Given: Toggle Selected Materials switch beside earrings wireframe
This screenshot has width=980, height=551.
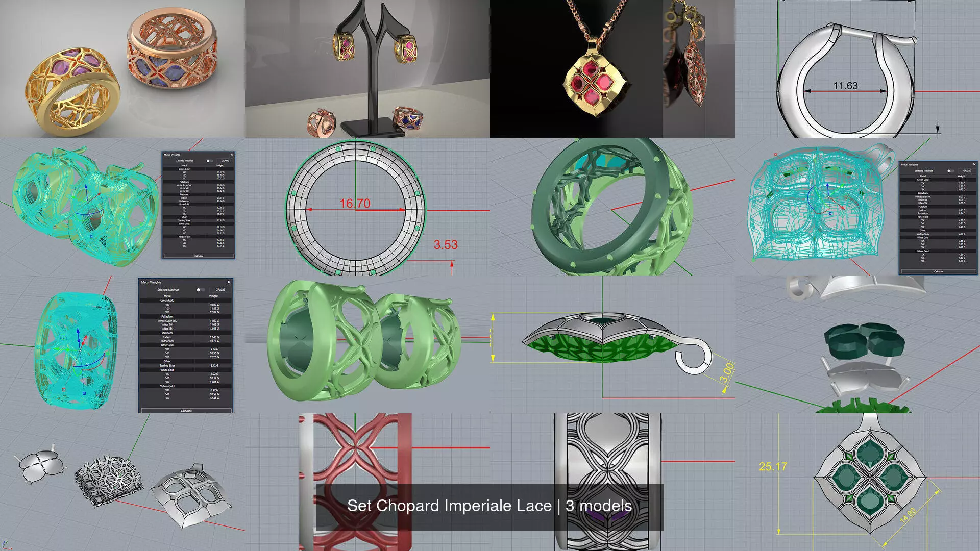Looking at the screenshot, I should [x=209, y=161].
